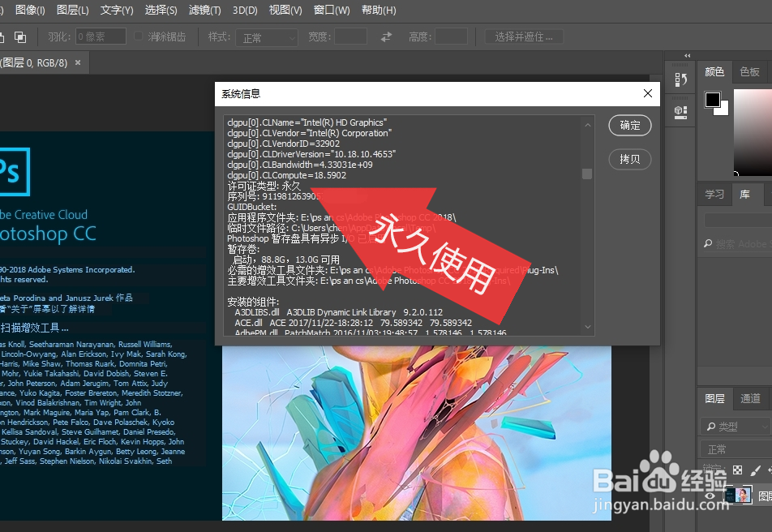Toggle layer visibility eye icon
772x532 pixels.
pyautogui.click(x=710, y=496)
